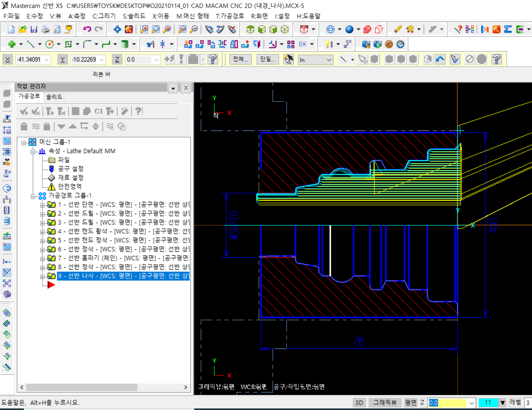532x410 pixels.
Task: Click the G1 post processing icon
Action: tap(99, 111)
